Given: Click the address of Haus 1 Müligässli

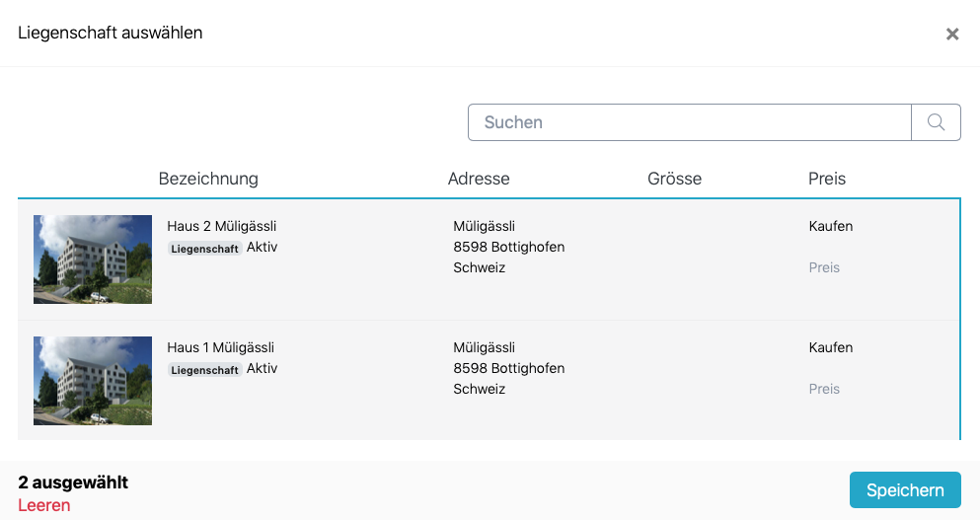Looking at the screenshot, I should tap(508, 368).
